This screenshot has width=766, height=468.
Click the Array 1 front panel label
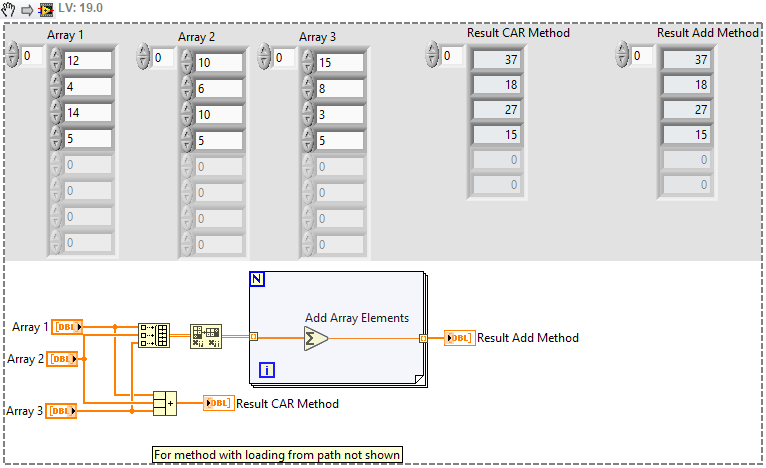[65, 35]
